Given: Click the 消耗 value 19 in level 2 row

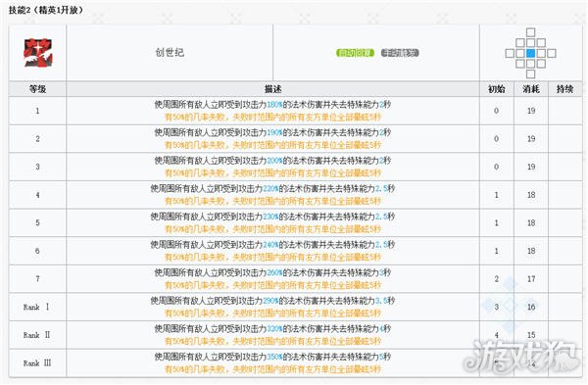Looking at the screenshot, I should pos(531,139).
